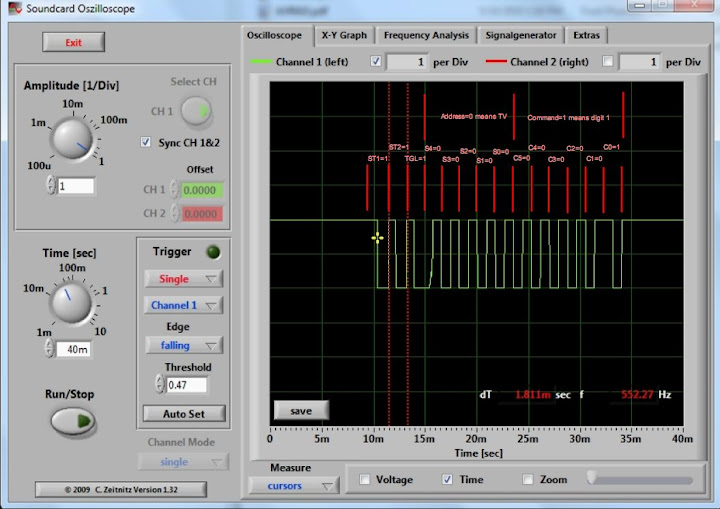Enable the Voltage cursor checkbox

[x=365, y=480]
